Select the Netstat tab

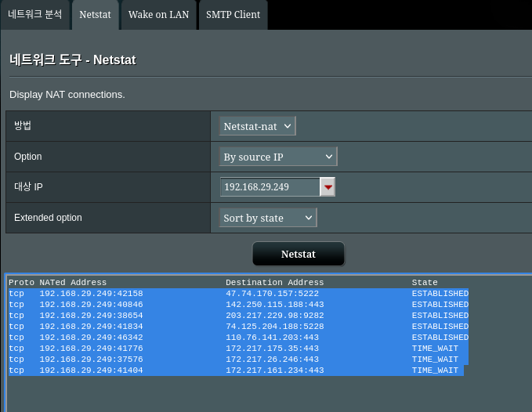click(96, 15)
